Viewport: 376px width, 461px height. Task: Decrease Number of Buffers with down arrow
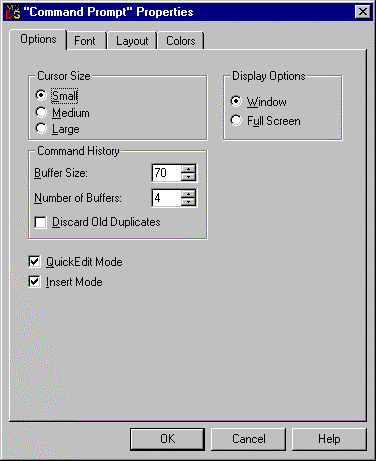pos(188,202)
